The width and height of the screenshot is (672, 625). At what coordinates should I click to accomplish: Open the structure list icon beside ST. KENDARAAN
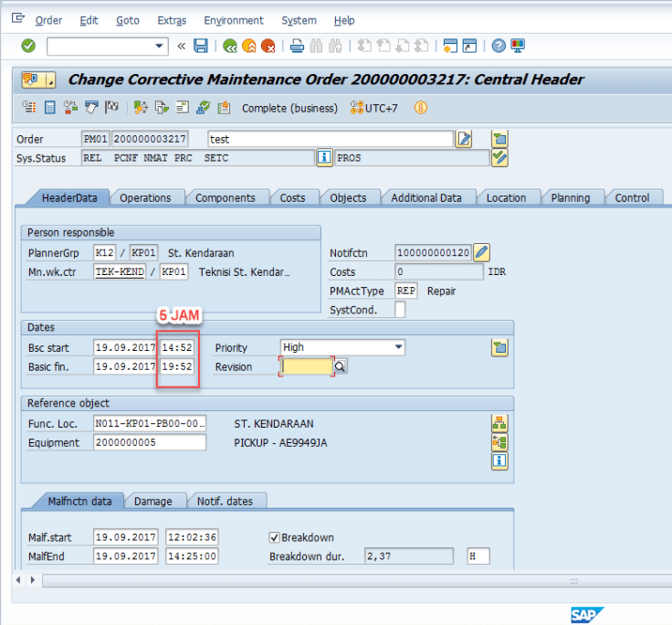(499, 423)
